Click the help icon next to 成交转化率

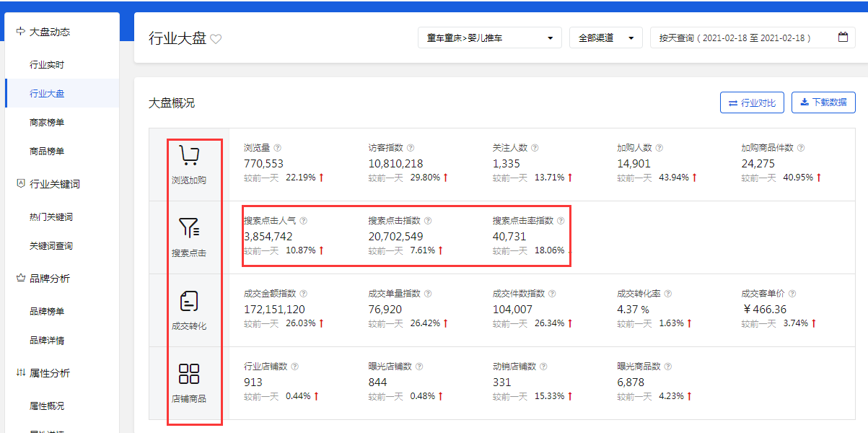pyautogui.click(x=668, y=294)
